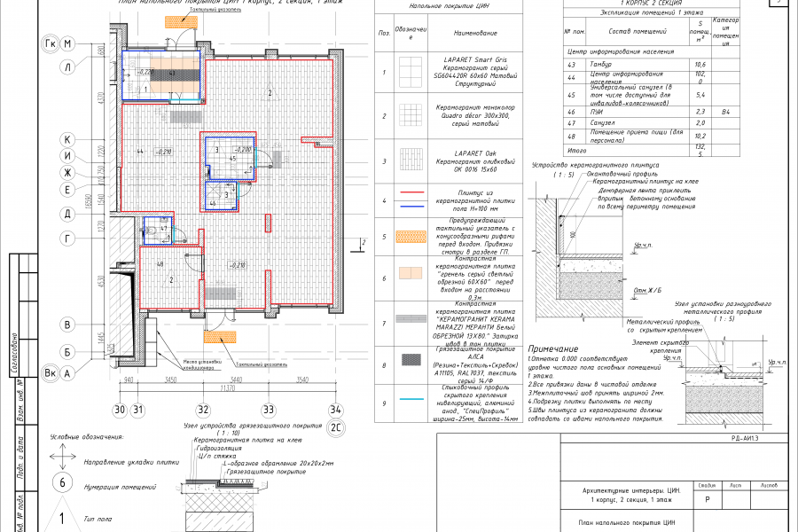Click axis bubble Д
The height and width of the screenshot is (532, 798).
tap(67, 214)
